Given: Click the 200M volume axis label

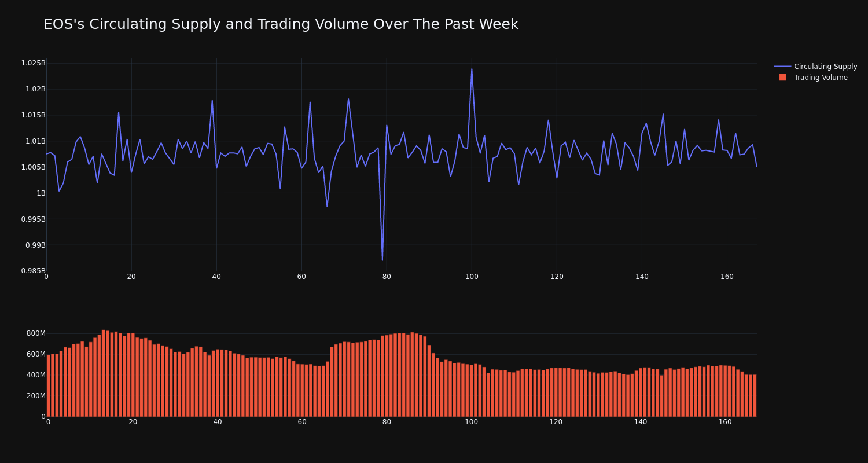Looking at the screenshot, I should (35, 396).
